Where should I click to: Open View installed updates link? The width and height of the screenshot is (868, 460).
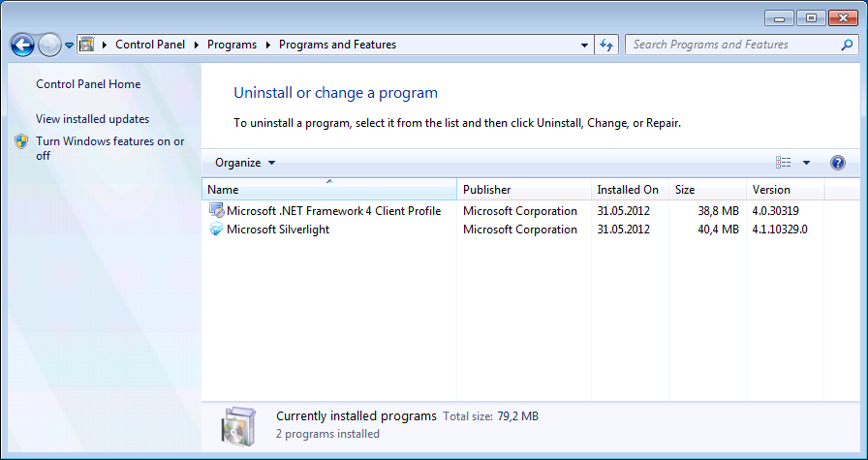click(x=92, y=119)
